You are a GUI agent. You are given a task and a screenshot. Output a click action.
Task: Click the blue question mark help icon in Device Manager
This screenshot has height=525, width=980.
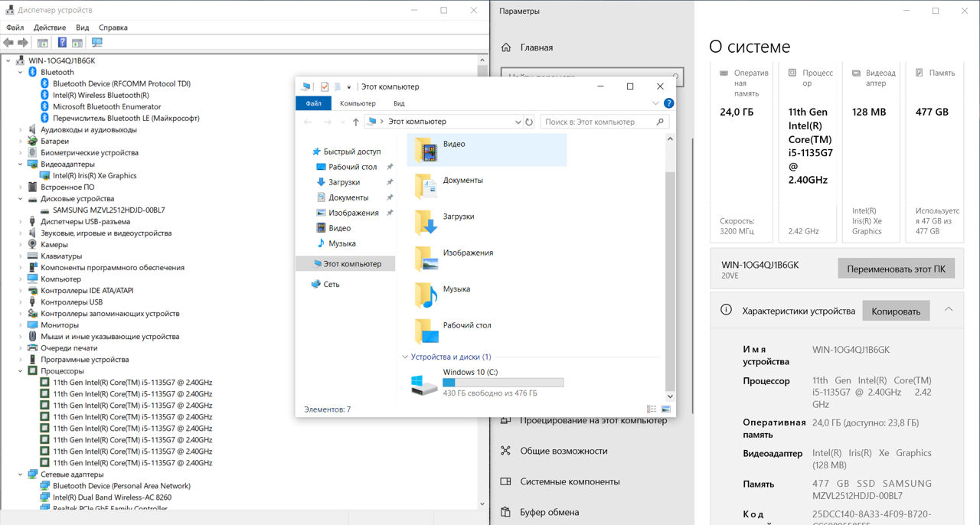click(62, 43)
